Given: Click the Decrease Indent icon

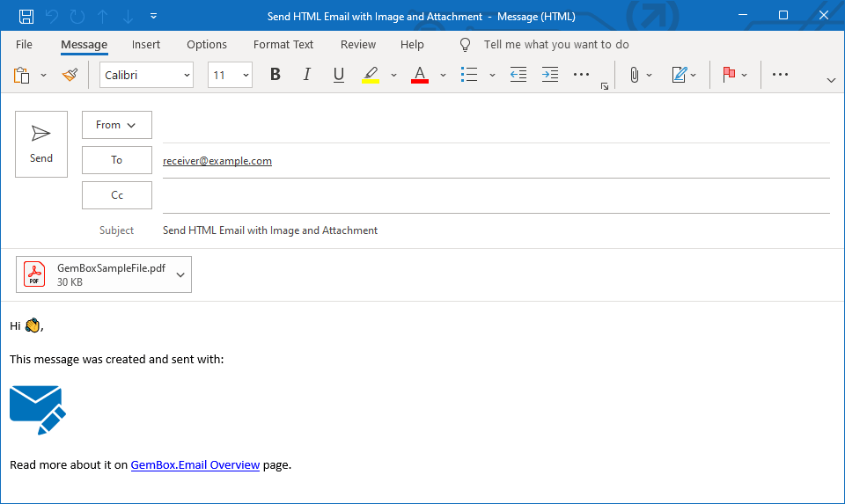Looking at the screenshot, I should [518, 76].
